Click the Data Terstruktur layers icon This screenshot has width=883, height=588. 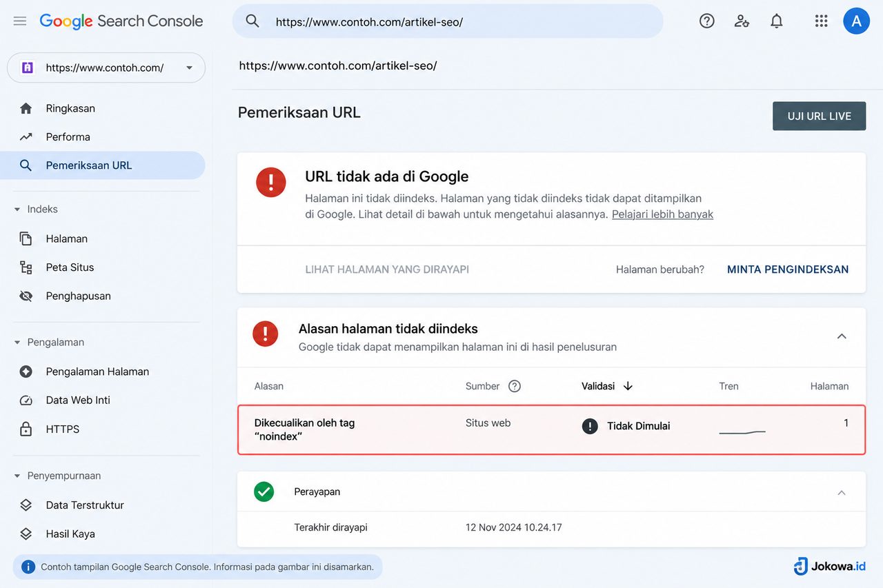(x=26, y=505)
